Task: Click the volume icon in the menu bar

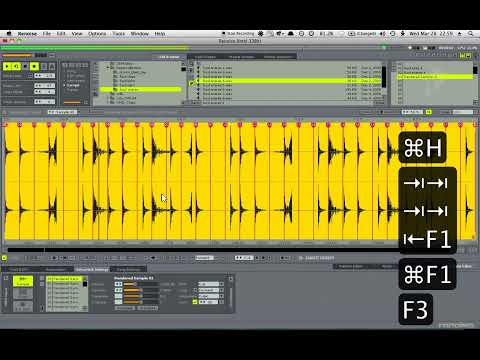Action: 383,34
